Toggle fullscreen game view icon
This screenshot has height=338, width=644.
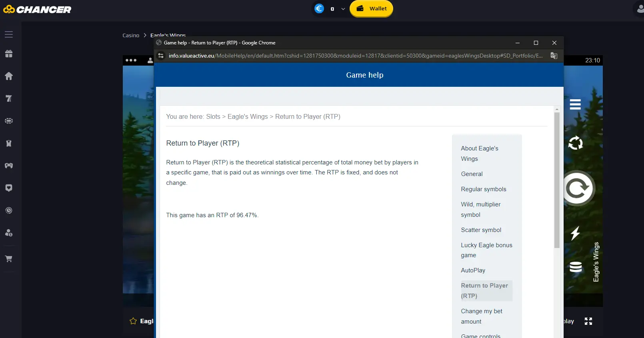point(588,321)
